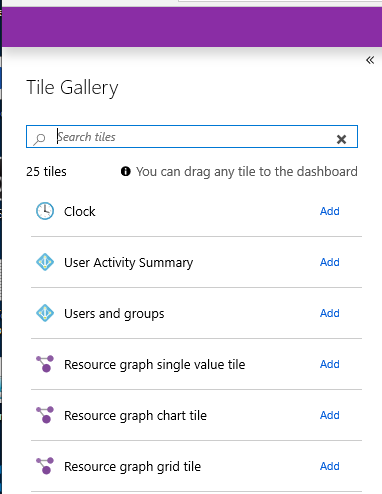Select the Users and groups tile icon
This screenshot has height=494, width=382.
(x=45, y=313)
